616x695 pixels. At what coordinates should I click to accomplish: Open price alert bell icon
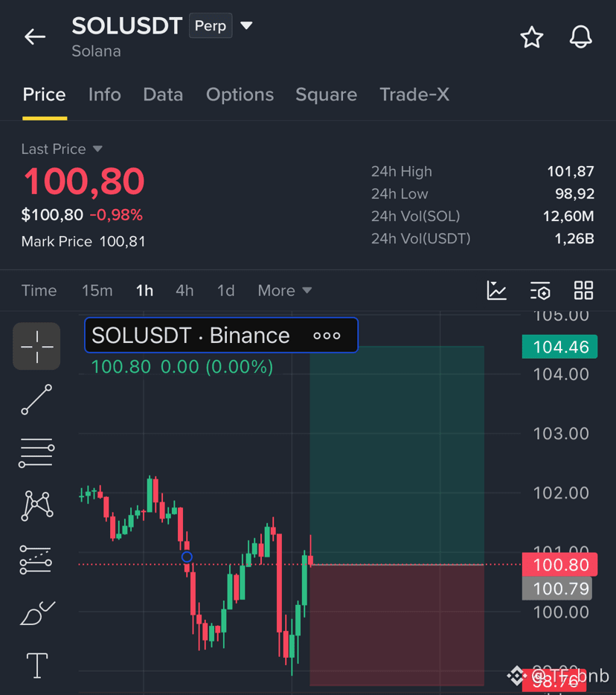click(580, 36)
